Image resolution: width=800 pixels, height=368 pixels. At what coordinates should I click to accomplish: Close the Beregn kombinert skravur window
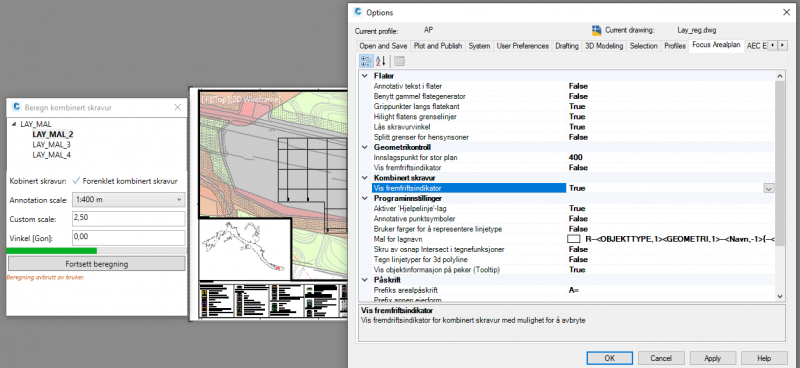click(177, 107)
